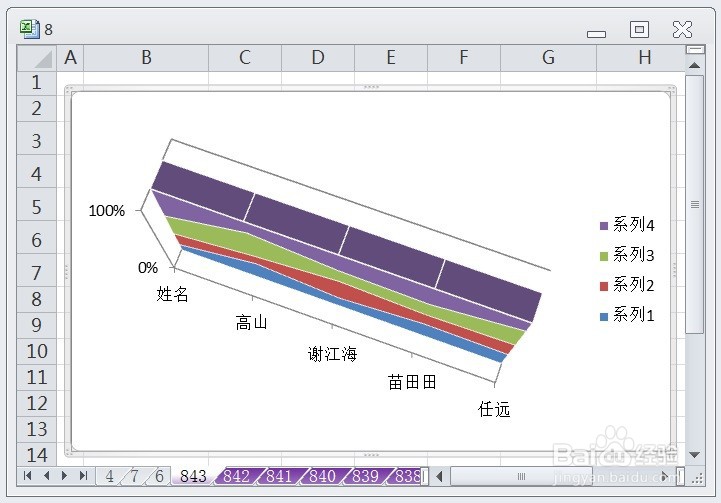Select row 14 header
The height and width of the screenshot is (503, 721).
point(37,455)
